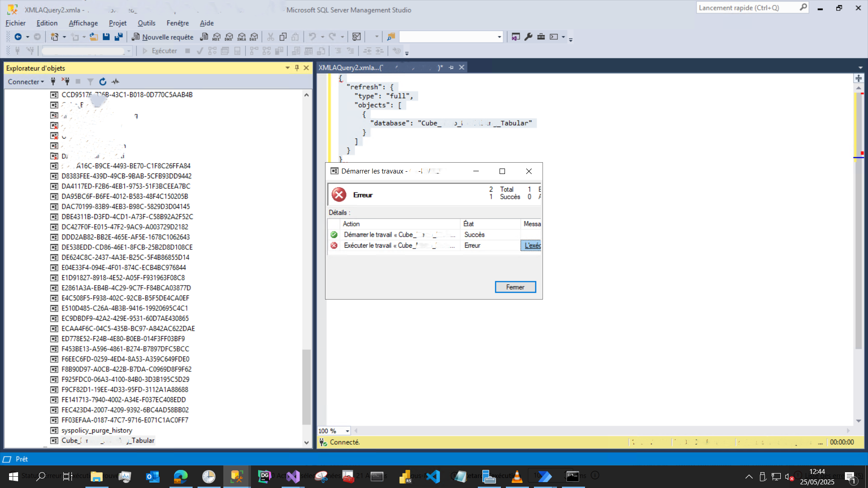Viewport: 868px width, 488px height.
Task: Select job E1D91827-8918-4E52-A05F-F931963F08C8
Action: tap(123, 278)
